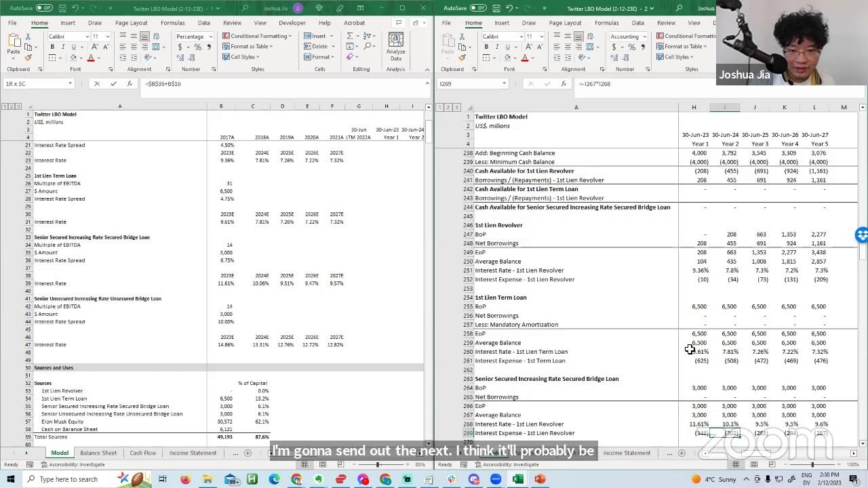Click Percent Style in left window
Screen dimensions: 868x488
point(197,47)
